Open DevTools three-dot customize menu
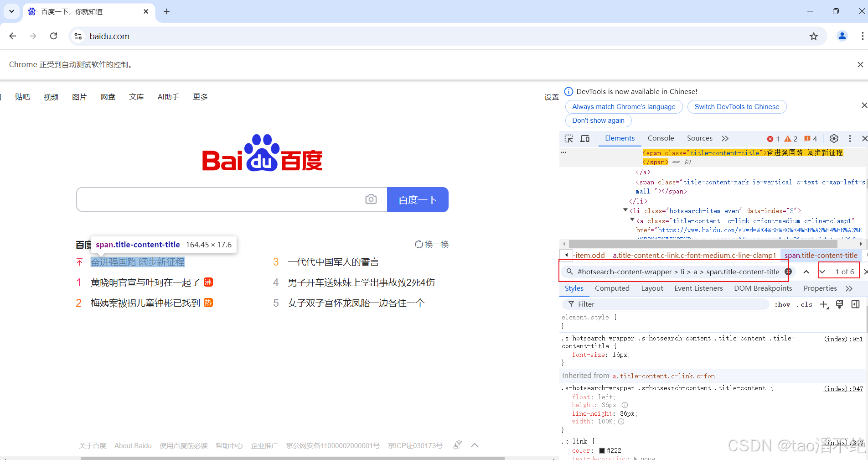 pos(850,138)
